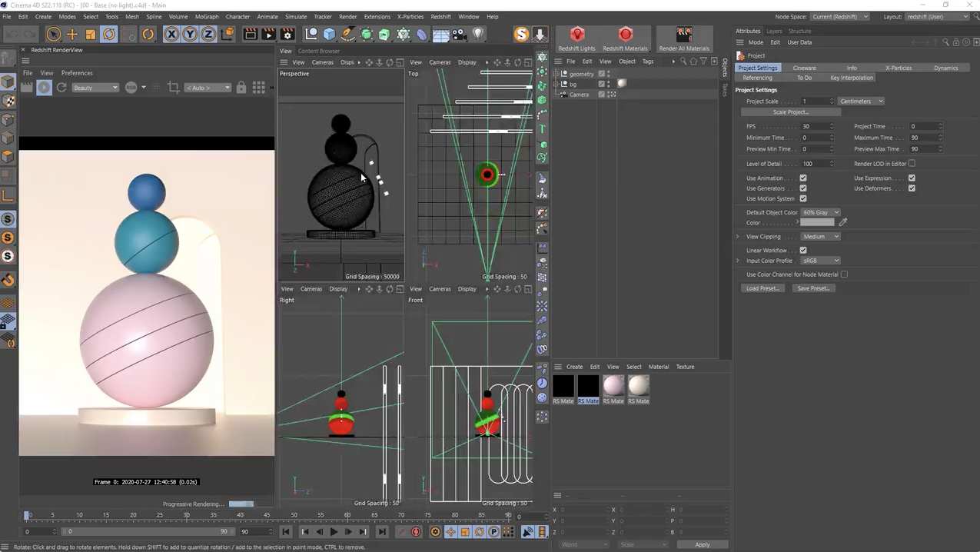Screen dimensions: 980x552
Task: Select the Cube primitive icon
Action: point(328,34)
